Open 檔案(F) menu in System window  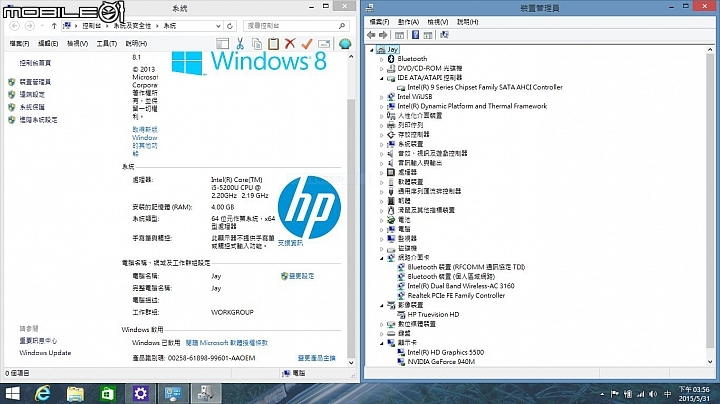(19, 44)
